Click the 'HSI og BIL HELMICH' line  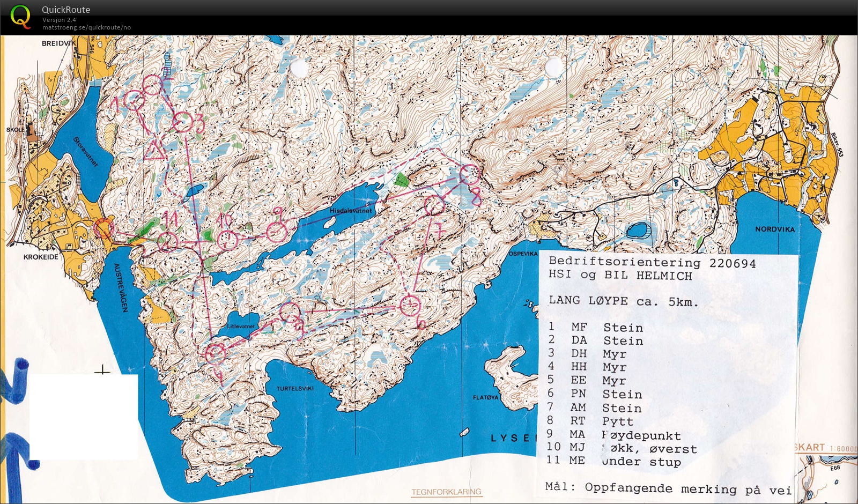click(x=620, y=276)
